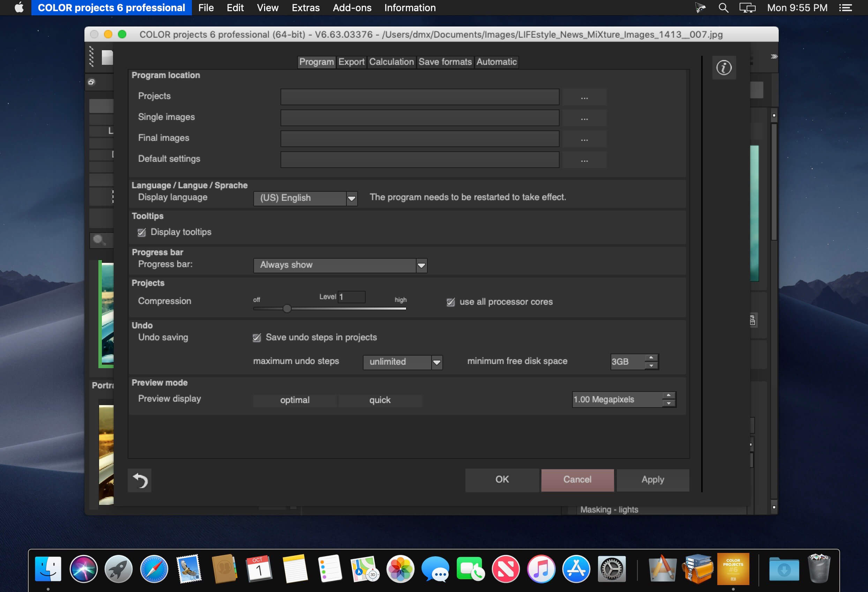Increase minimum free disk space value

click(651, 358)
